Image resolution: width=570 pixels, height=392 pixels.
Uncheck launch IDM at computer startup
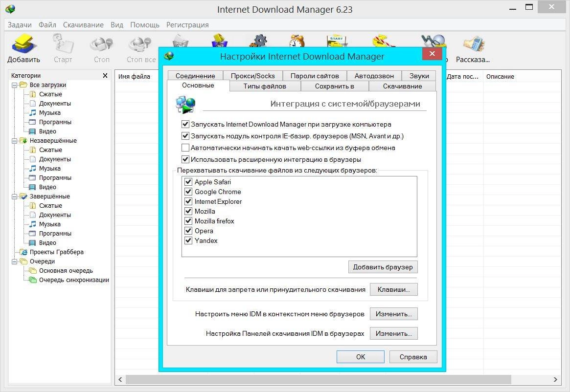pyautogui.click(x=185, y=124)
